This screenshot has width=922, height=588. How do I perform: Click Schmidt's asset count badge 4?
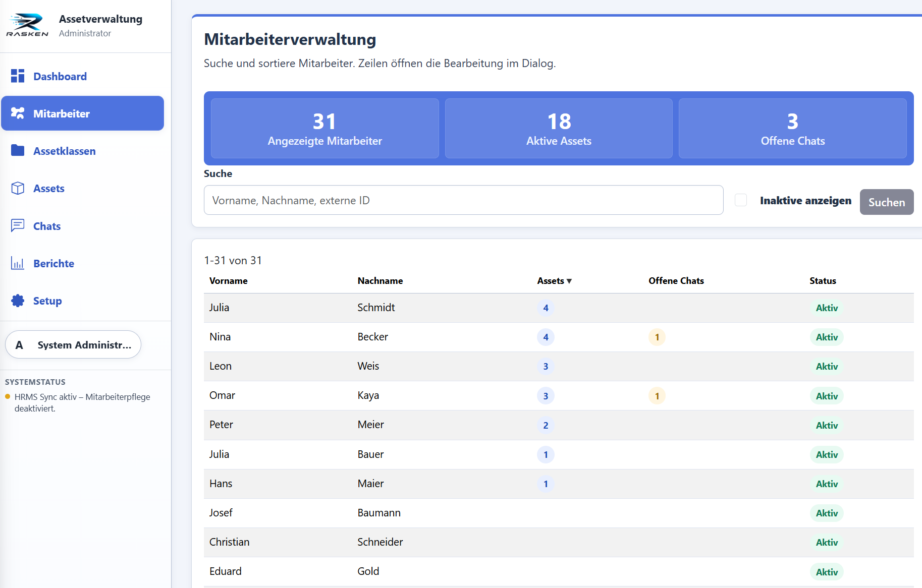pos(546,308)
